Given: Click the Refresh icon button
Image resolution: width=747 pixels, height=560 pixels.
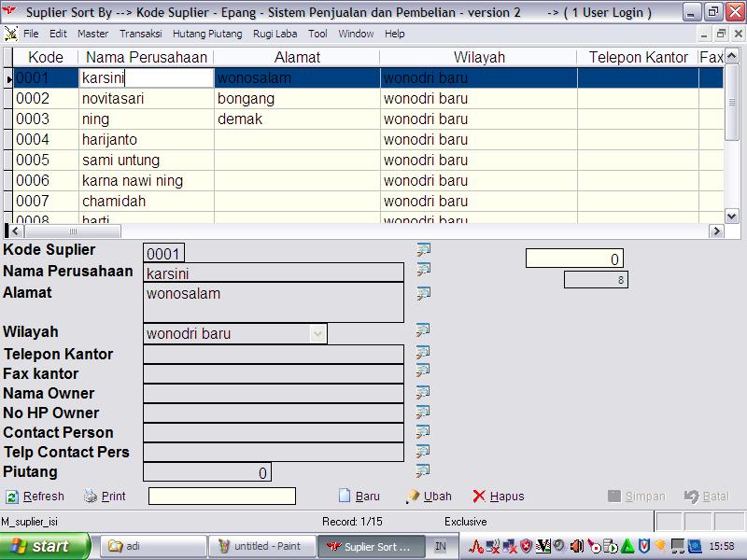Looking at the screenshot, I should pos(12,497).
